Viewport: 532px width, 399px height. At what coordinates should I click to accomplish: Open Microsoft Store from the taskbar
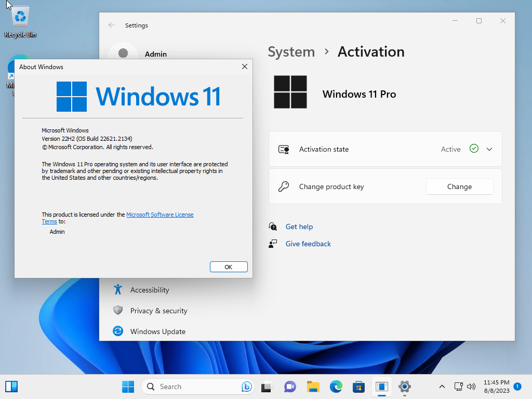point(358,387)
